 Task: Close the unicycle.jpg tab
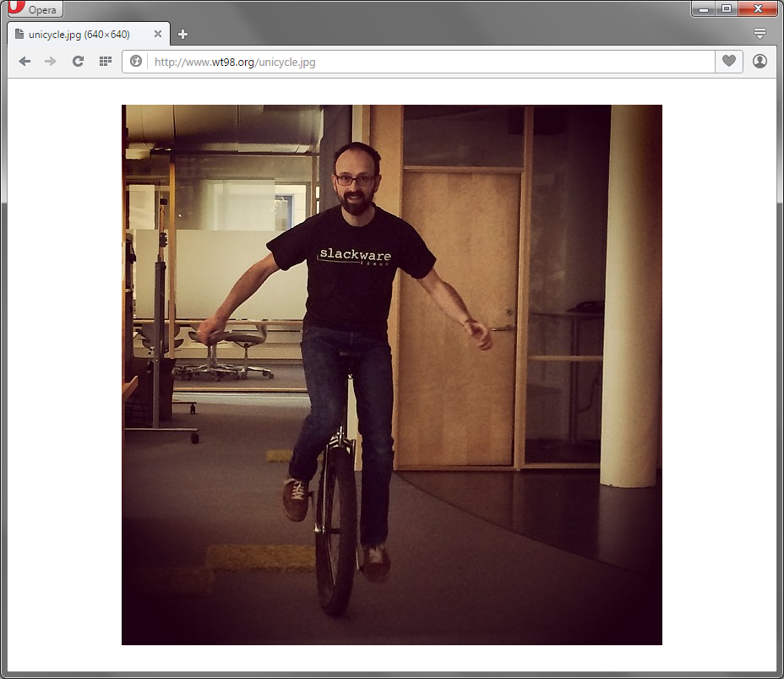(157, 34)
